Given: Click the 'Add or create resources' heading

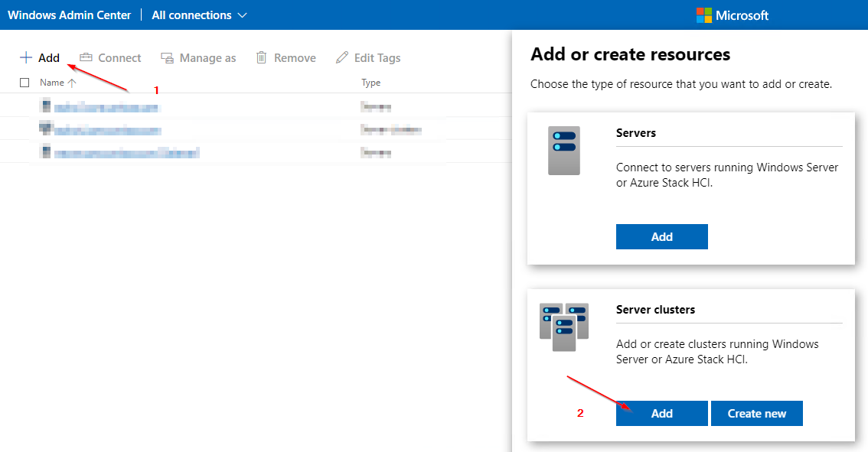Looking at the screenshot, I should point(631,54).
